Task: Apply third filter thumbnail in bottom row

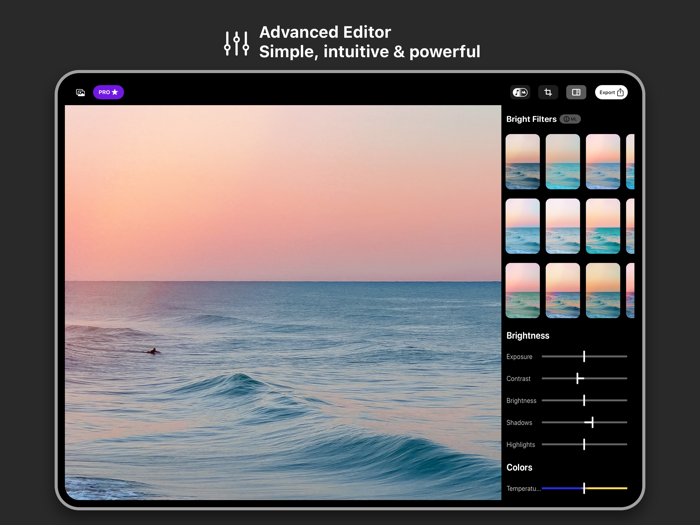Action: click(x=603, y=291)
